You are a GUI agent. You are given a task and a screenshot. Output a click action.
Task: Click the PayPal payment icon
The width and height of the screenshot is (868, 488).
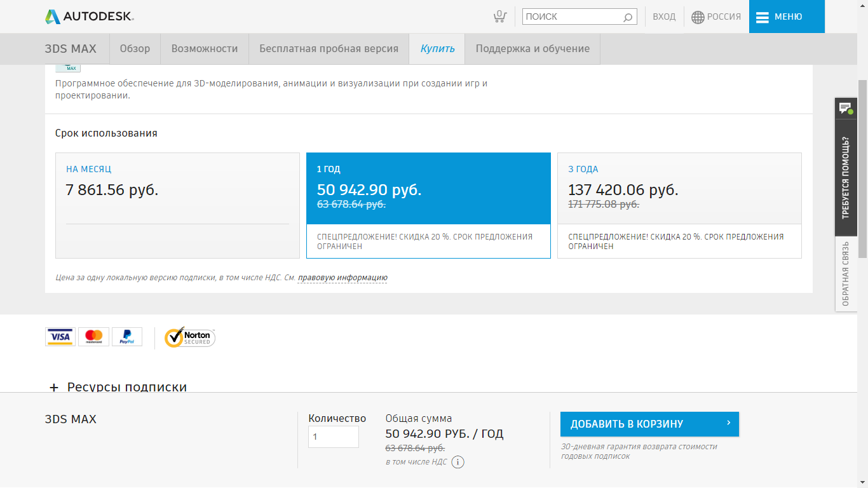click(x=127, y=337)
